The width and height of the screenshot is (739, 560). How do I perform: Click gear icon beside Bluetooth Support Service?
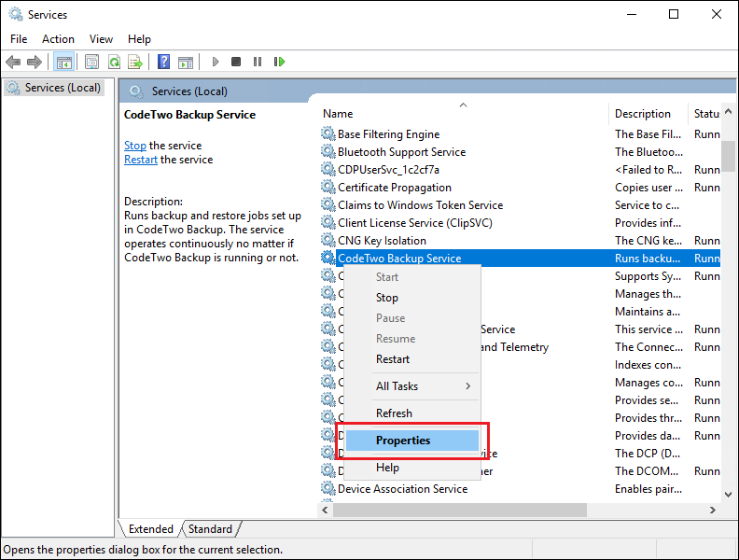pyautogui.click(x=328, y=151)
